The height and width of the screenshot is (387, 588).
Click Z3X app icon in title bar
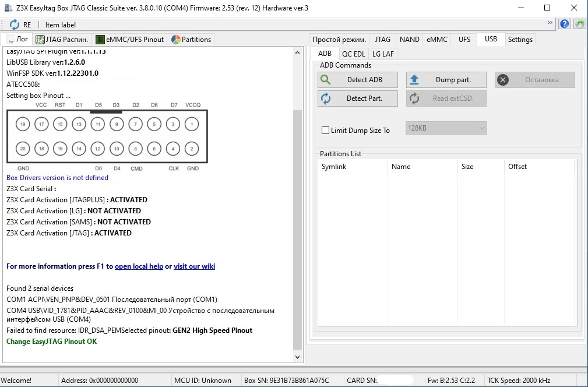[8, 8]
